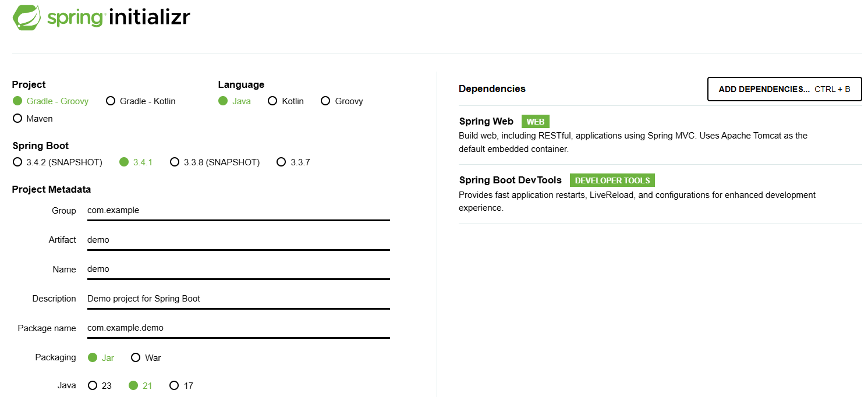
Task: Select the Gradle - Groovy project option
Action: pos(51,101)
